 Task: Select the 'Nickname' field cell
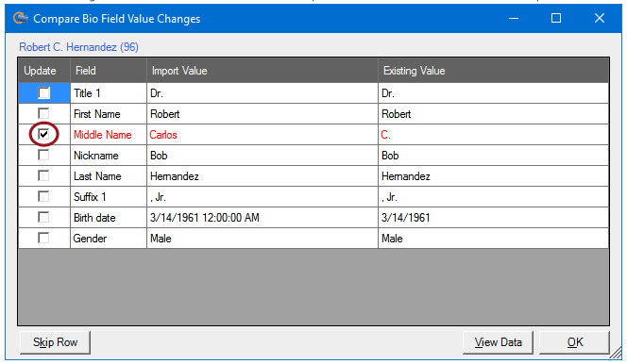point(109,156)
